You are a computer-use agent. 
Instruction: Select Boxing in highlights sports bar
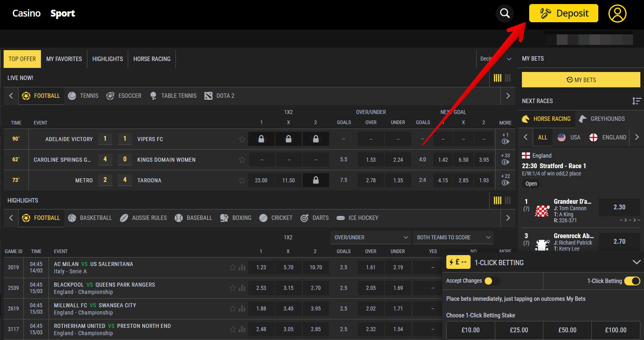236,218
